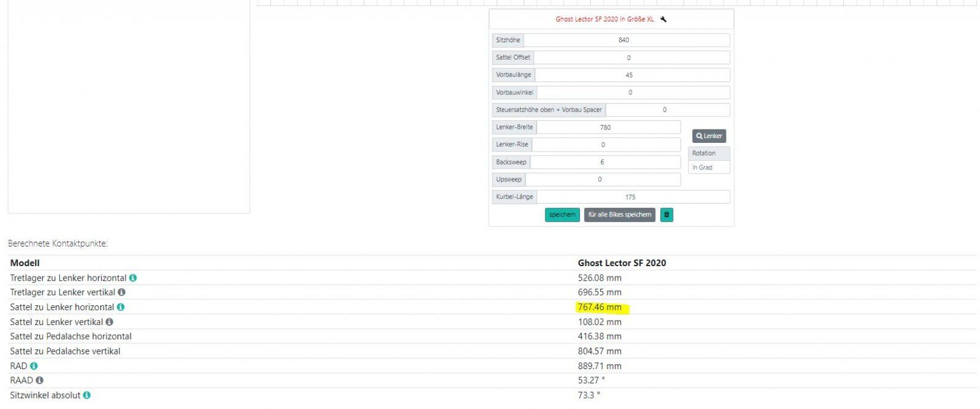This screenshot has width=980, height=409.
Task: Focus the Sitzhöhe input field
Action: point(626,40)
